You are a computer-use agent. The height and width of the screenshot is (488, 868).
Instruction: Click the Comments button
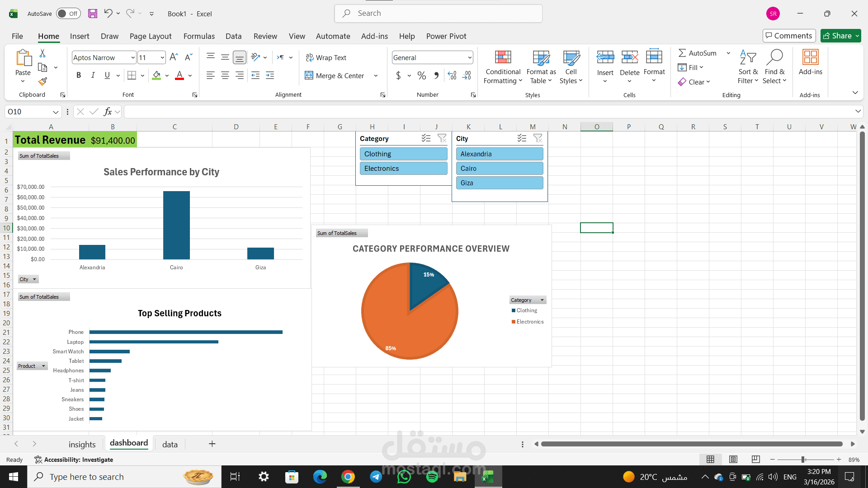tap(789, 36)
